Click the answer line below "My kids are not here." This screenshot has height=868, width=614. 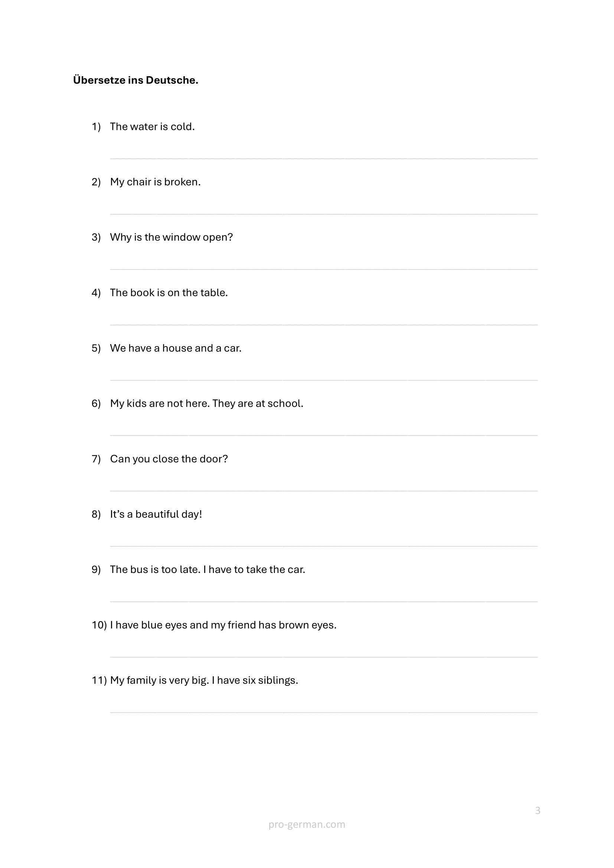[324, 435]
